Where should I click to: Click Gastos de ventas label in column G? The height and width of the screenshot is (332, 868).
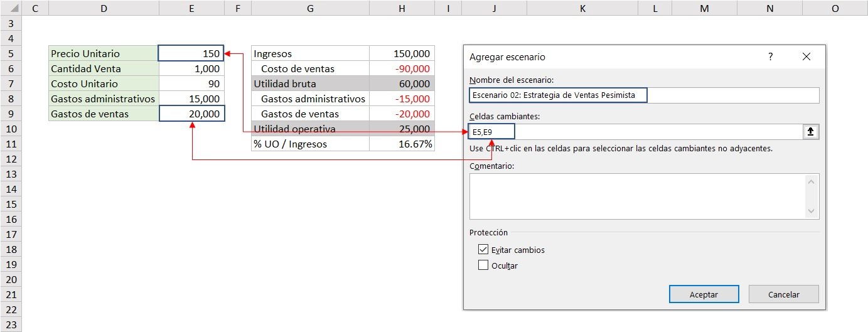point(310,114)
